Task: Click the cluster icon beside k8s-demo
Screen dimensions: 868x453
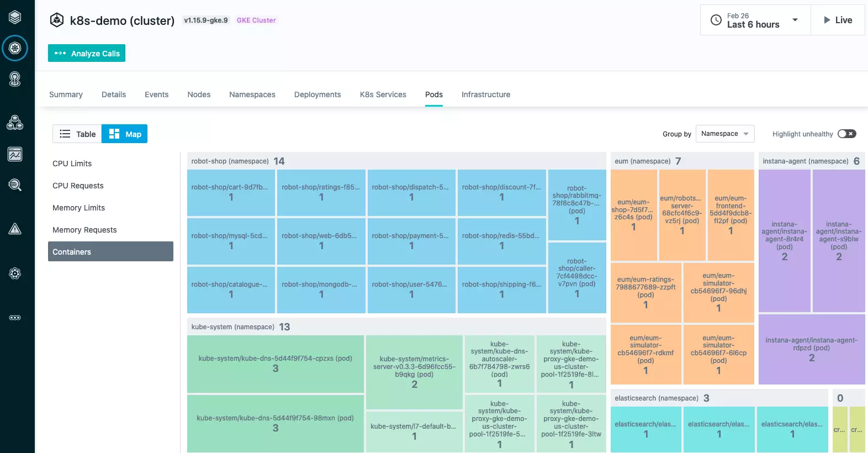Action: pyautogui.click(x=57, y=20)
